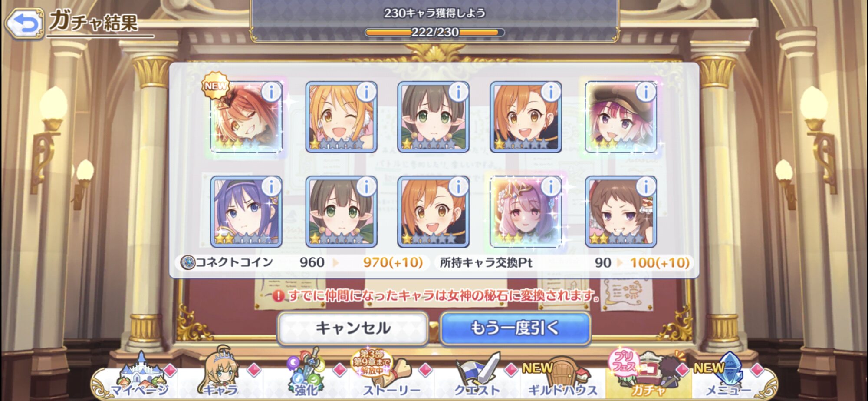The height and width of the screenshot is (401, 868).
Task: Select the NEW red-haired character portrait
Action: [246, 117]
